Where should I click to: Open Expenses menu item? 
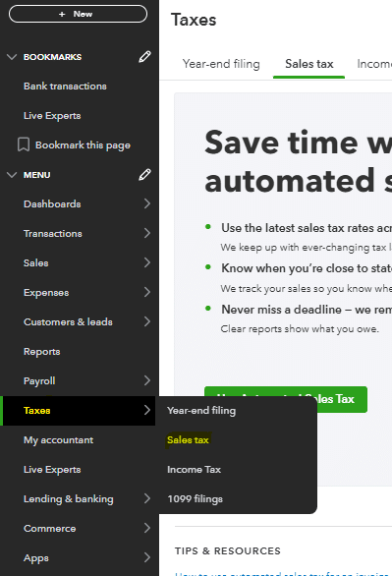[46, 292]
